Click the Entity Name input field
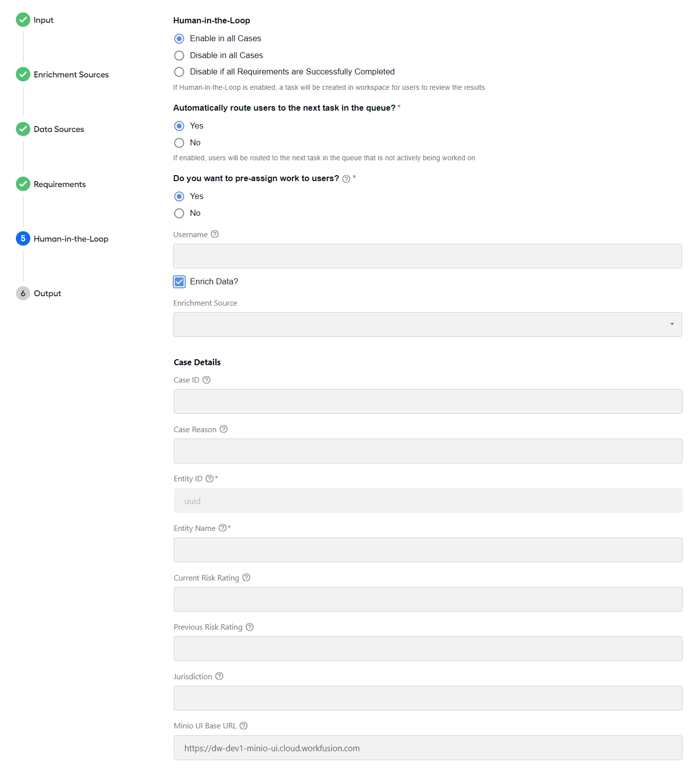Image resolution: width=700 pixels, height=779 pixels. click(428, 550)
